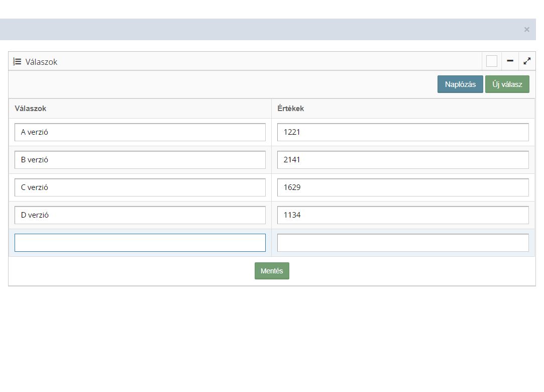Click the value field containing 1629

coord(402,187)
